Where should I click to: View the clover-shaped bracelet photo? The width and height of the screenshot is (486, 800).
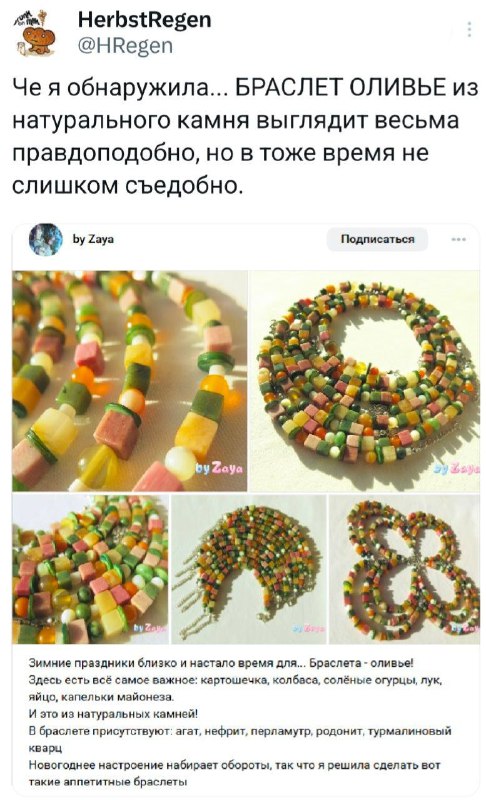pos(404,569)
